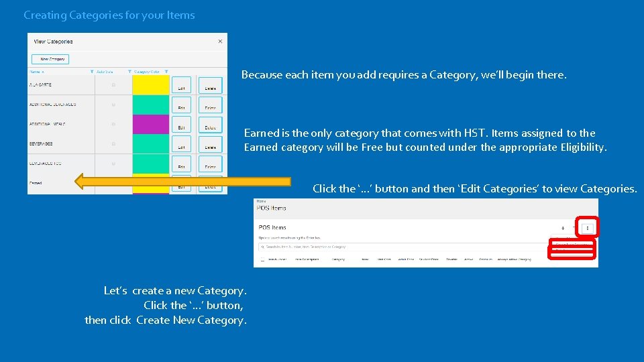Viewport: 644px width, 362px height.
Task: Edit the À LA CARTE category
Action: click(x=181, y=85)
